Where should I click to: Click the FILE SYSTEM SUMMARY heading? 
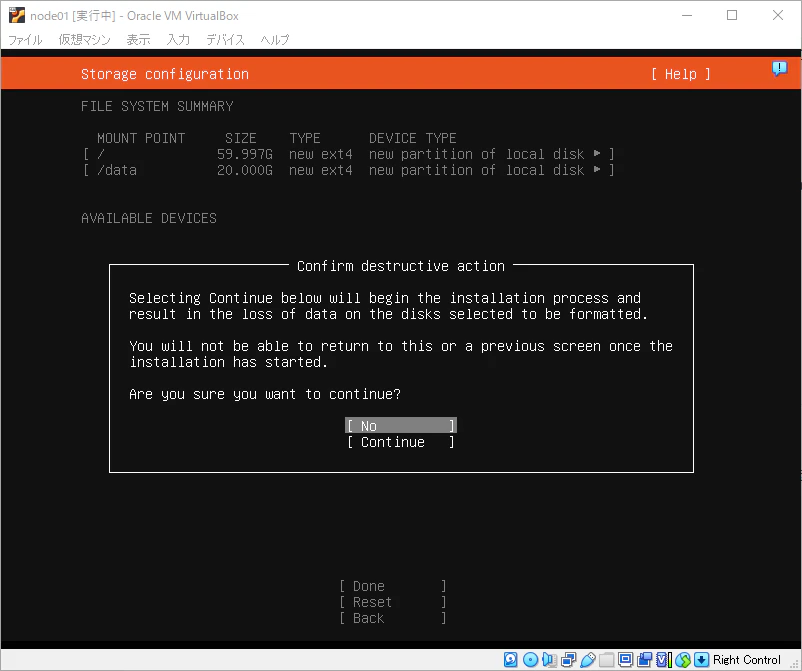coord(157,106)
